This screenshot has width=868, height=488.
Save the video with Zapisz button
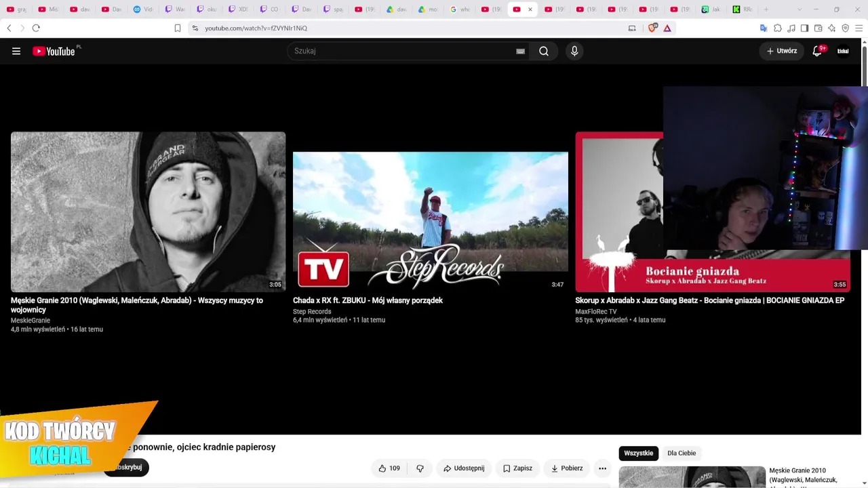[517, 468]
